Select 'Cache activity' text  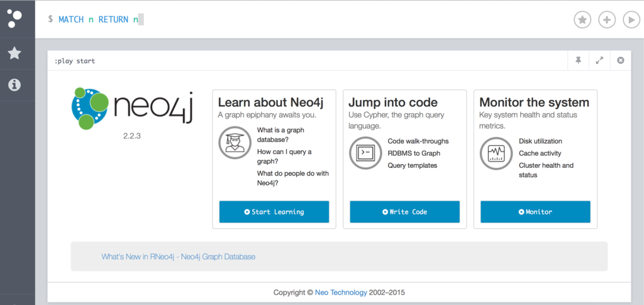point(540,153)
